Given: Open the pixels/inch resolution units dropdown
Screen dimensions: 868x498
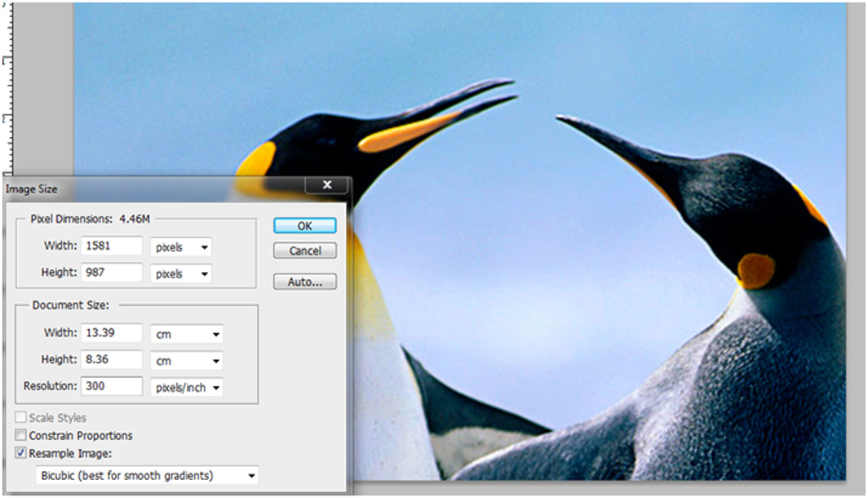Looking at the screenshot, I should click(x=187, y=387).
